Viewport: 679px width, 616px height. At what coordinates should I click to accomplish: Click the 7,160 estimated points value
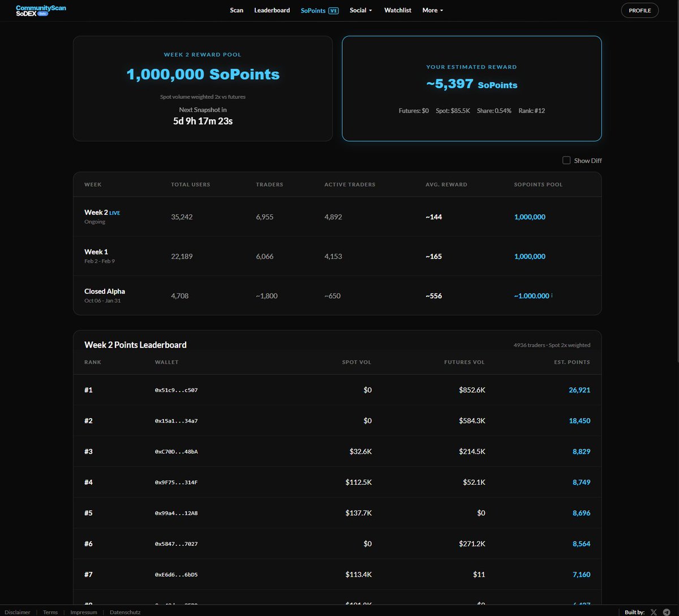point(581,574)
